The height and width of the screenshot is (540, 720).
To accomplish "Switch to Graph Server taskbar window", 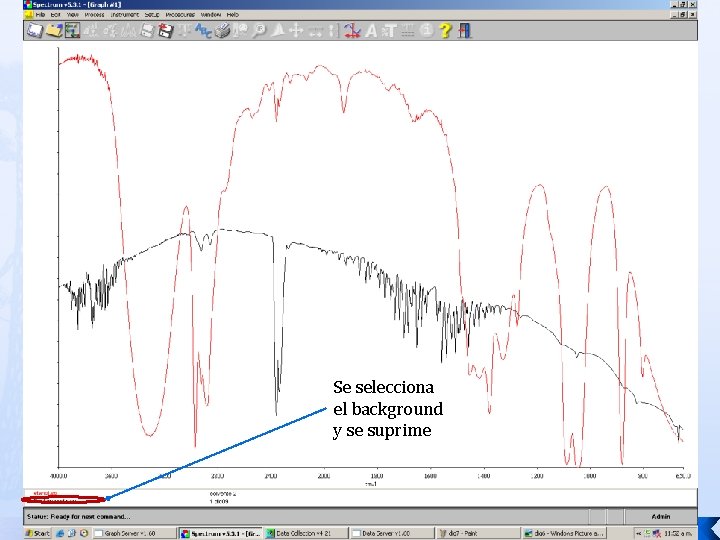I will 132,534.
